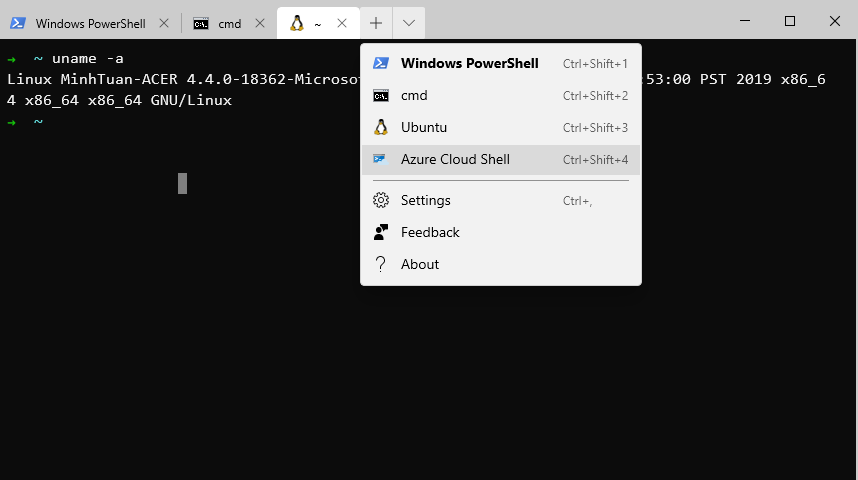Close the active Ubuntu tab

tap(342, 23)
